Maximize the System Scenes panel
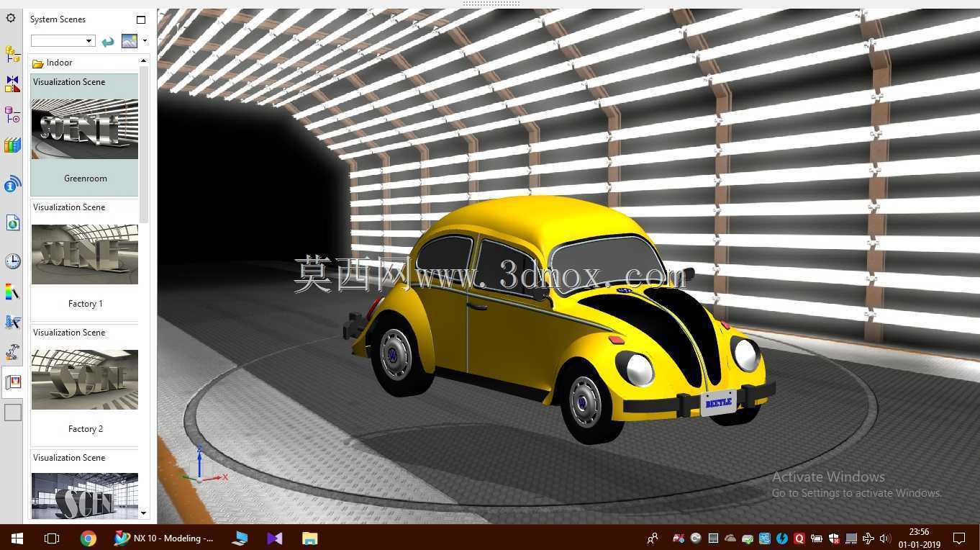 141,19
